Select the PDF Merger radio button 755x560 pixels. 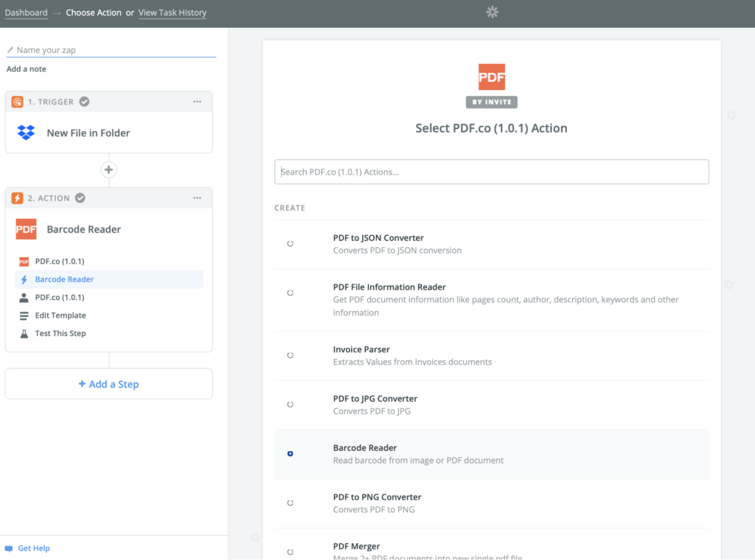[290, 552]
